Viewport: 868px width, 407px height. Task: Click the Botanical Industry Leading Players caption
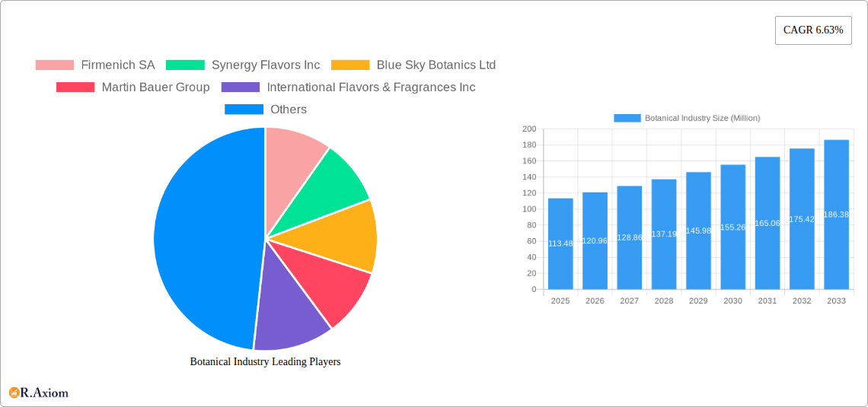point(265,361)
